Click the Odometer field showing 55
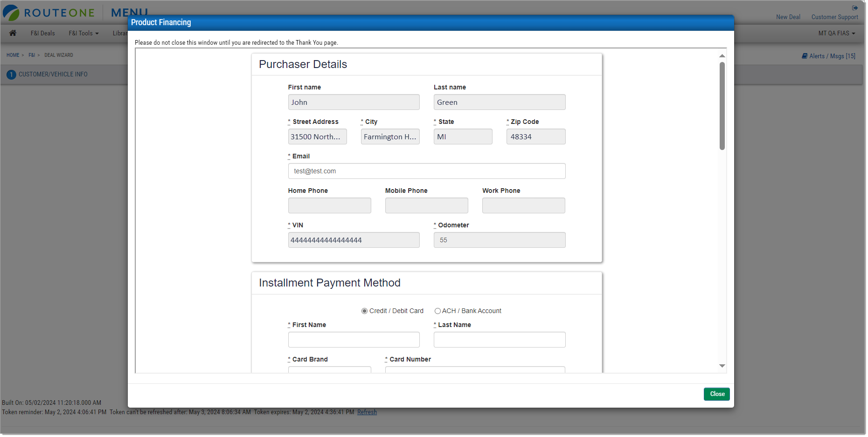Screen dimensions: 868x437 (x=500, y=240)
